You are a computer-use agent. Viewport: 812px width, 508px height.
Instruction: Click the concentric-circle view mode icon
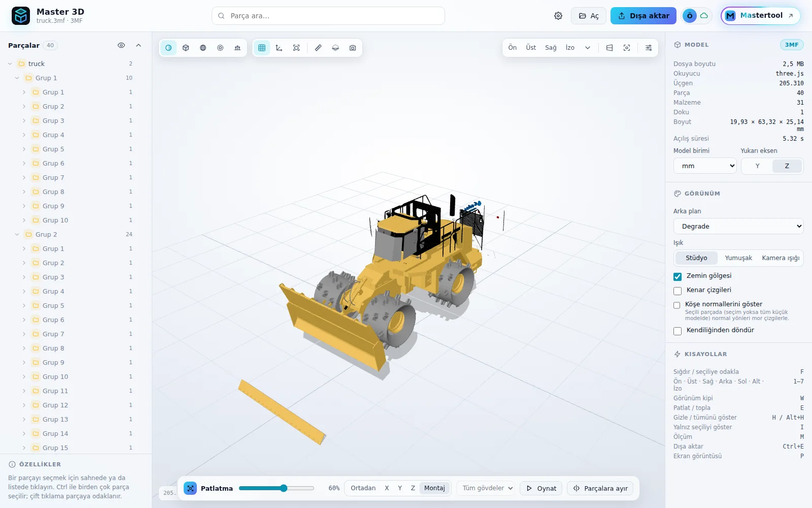click(x=220, y=48)
